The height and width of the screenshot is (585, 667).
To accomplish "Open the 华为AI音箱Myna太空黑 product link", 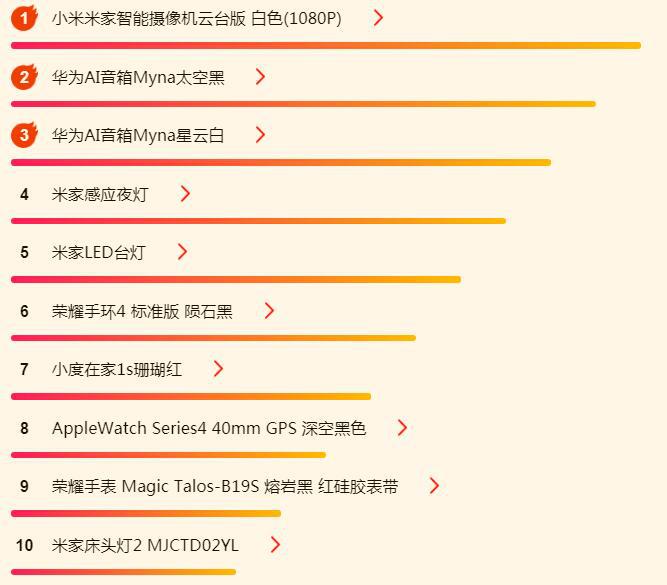I will 138,78.
